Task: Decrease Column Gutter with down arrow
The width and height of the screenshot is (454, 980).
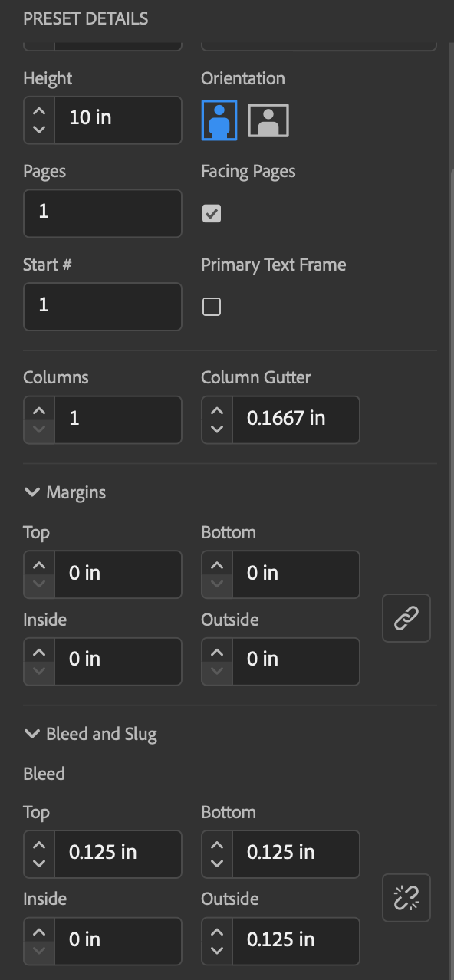Action: click(216, 430)
